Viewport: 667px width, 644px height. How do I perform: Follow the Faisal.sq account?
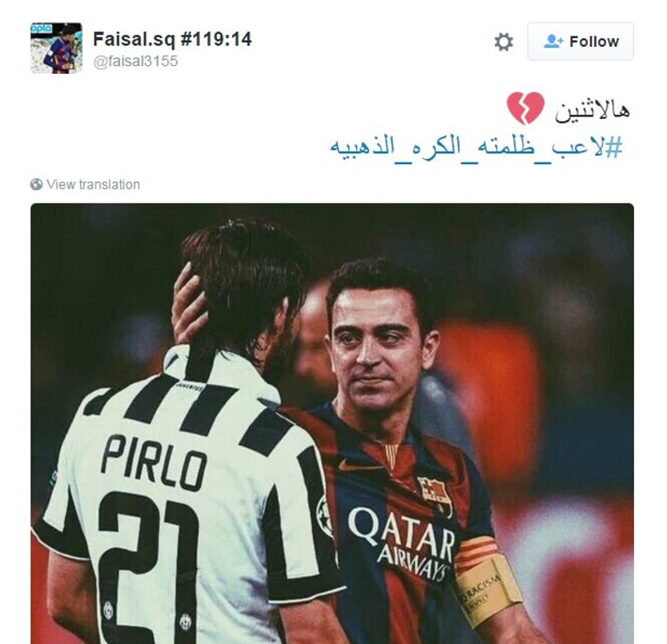[x=580, y=42]
